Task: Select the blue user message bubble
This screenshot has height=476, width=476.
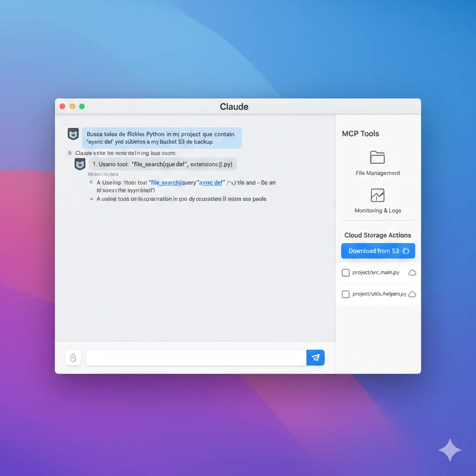Action: [x=162, y=138]
